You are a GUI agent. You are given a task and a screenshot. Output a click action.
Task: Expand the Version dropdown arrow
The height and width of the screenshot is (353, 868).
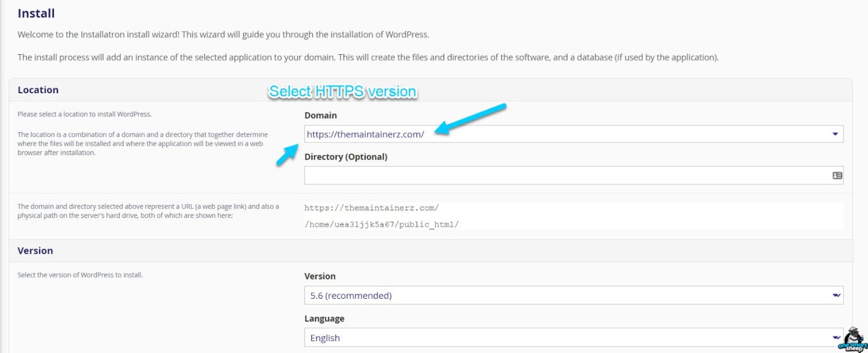(x=835, y=295)
